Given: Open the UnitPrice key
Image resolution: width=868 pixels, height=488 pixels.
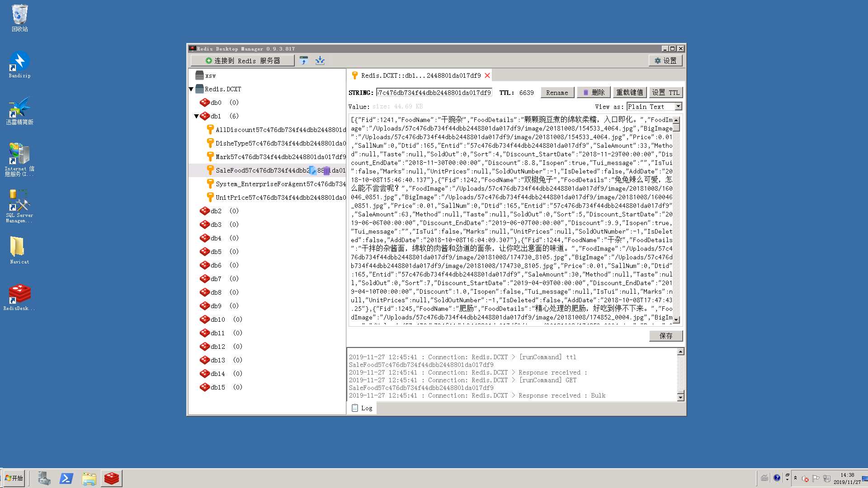Looking at the screenshot, I should pyautogui.click(x=276, y=197).
